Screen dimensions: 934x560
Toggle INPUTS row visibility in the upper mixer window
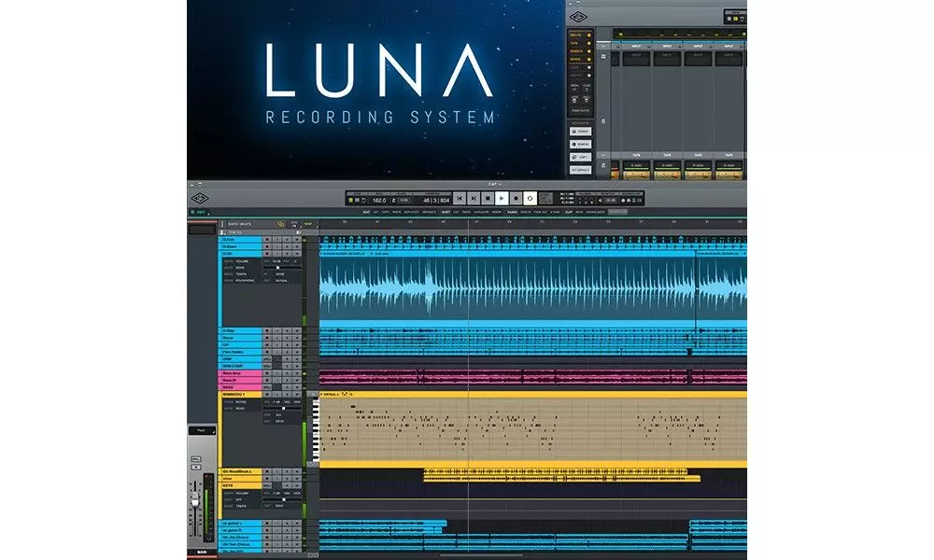click(x=580, y=35)
